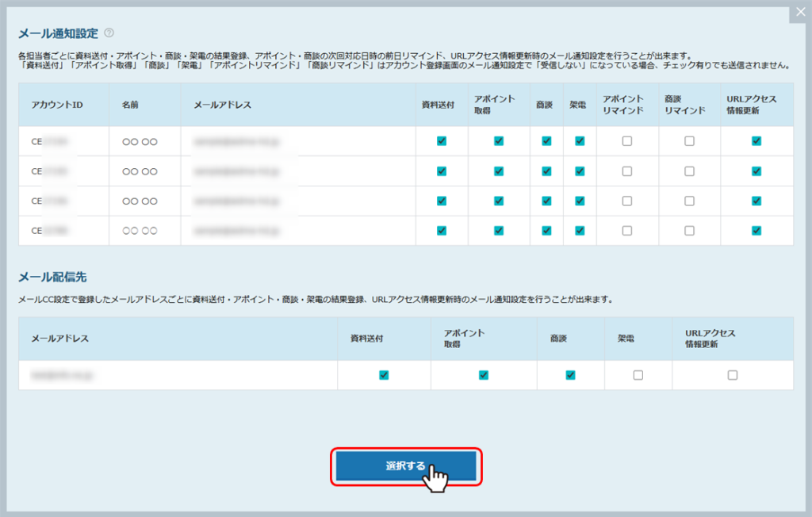Uncheck アポイント取得 in the third account row
This screenshot has height=517, width=812.
pos(499,201)
